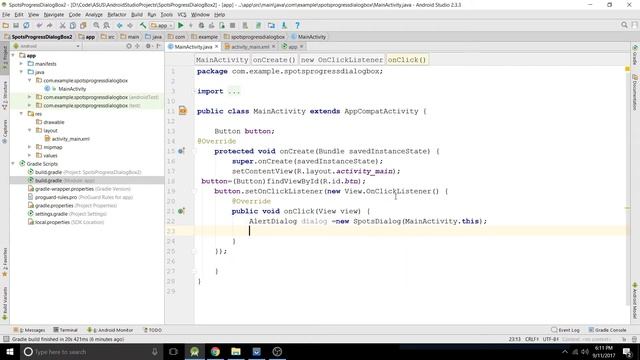This screenshot has height=360, width=640.
Task: Click the Make Project hammer icon
Action: click(x=143, y=25)
